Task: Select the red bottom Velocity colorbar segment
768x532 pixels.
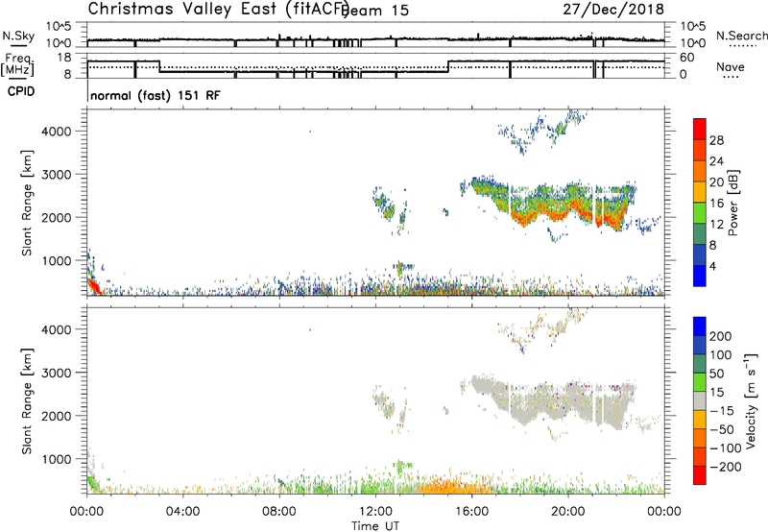Action: click(x=700, y=475)
